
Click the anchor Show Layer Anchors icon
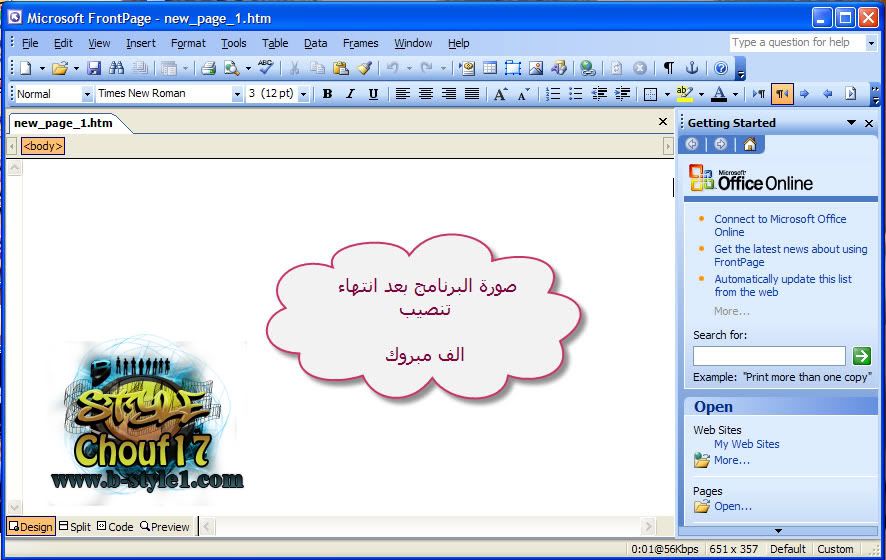[692, 68]
